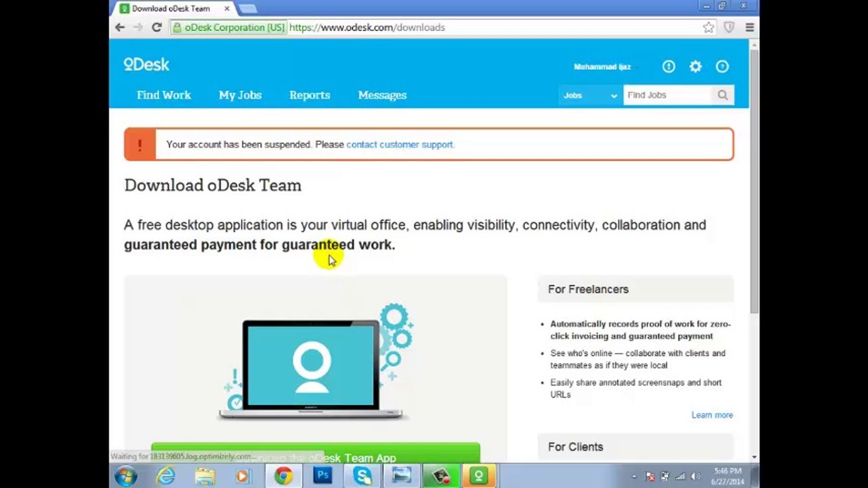Click the For Clients heading
This screenshot has height=488, width=868.
tap(575, 447)
